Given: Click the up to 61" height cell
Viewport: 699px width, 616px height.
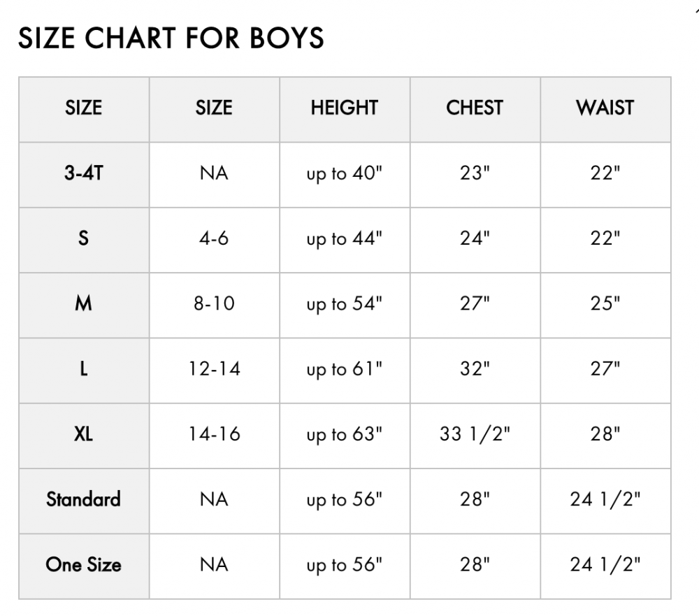Looking at the screenshot, I should pos(345,370).
